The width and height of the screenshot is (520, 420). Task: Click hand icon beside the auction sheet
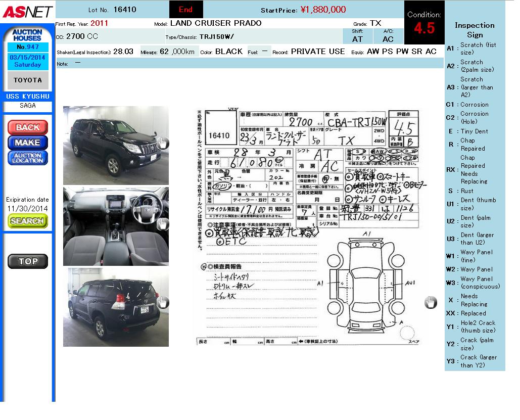pos(430,302)
